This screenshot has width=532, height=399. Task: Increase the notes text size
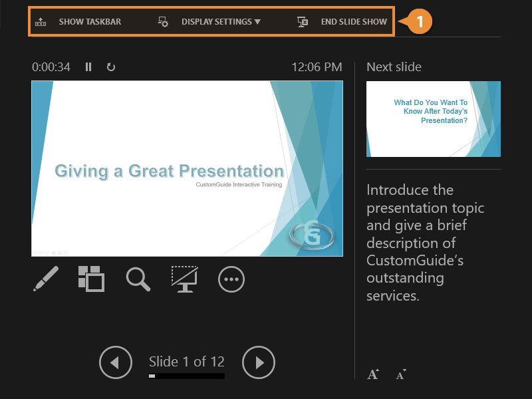tap(373, 374)
